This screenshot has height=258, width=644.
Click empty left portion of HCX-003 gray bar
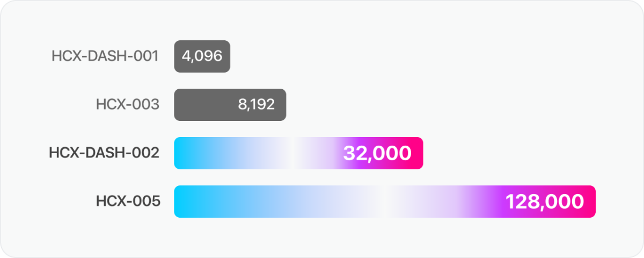204,105
